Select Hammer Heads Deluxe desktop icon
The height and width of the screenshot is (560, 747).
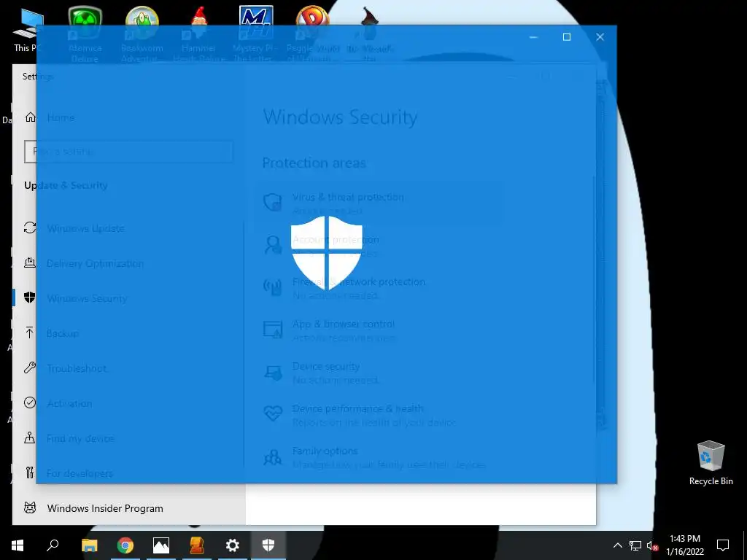click(198, 34)
